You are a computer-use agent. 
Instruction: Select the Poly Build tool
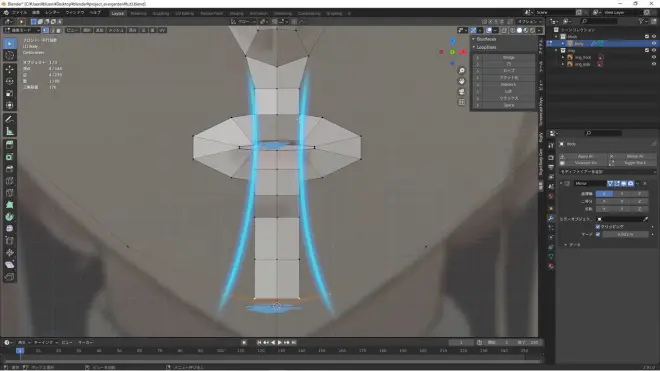click(10, 205)
